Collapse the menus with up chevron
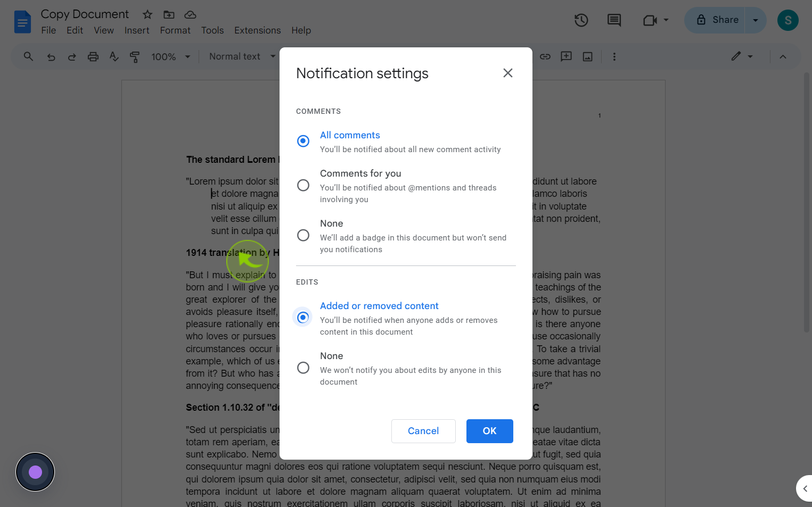812x507 pixels. pos(783,56)
